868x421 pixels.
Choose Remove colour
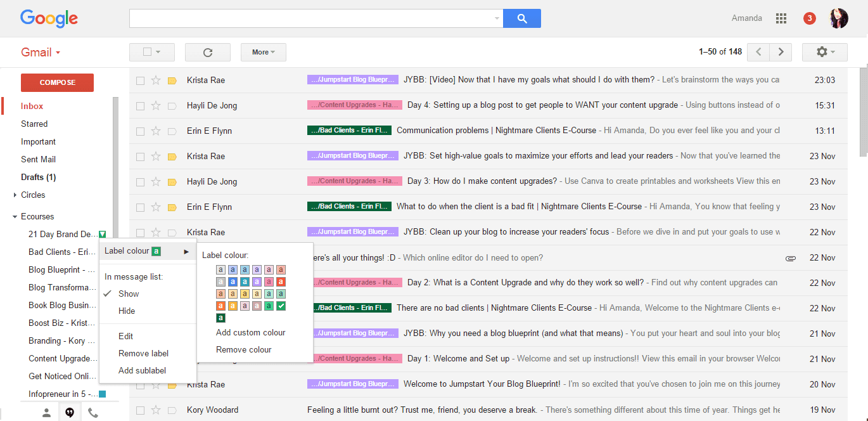(x=244, y=349)
